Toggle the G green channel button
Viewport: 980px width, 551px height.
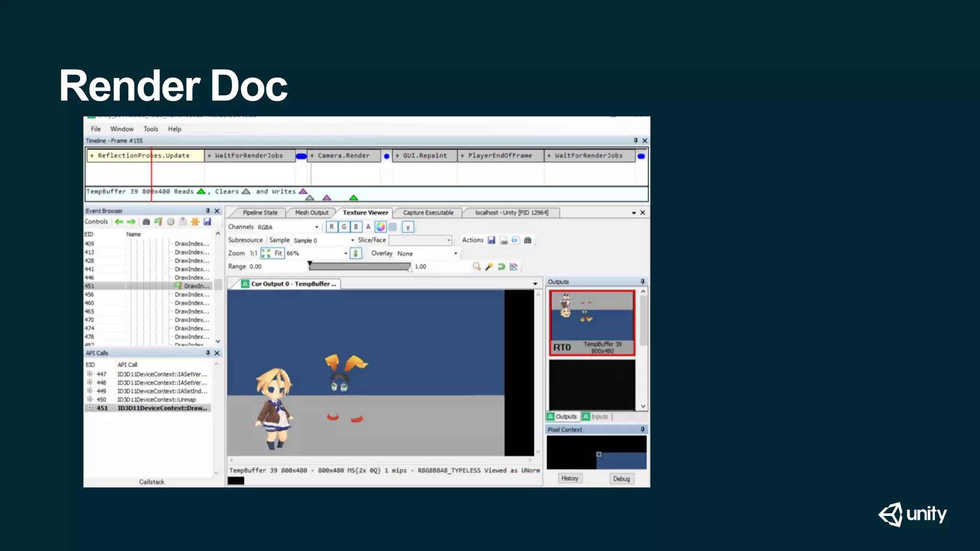[x=344, y=227]
